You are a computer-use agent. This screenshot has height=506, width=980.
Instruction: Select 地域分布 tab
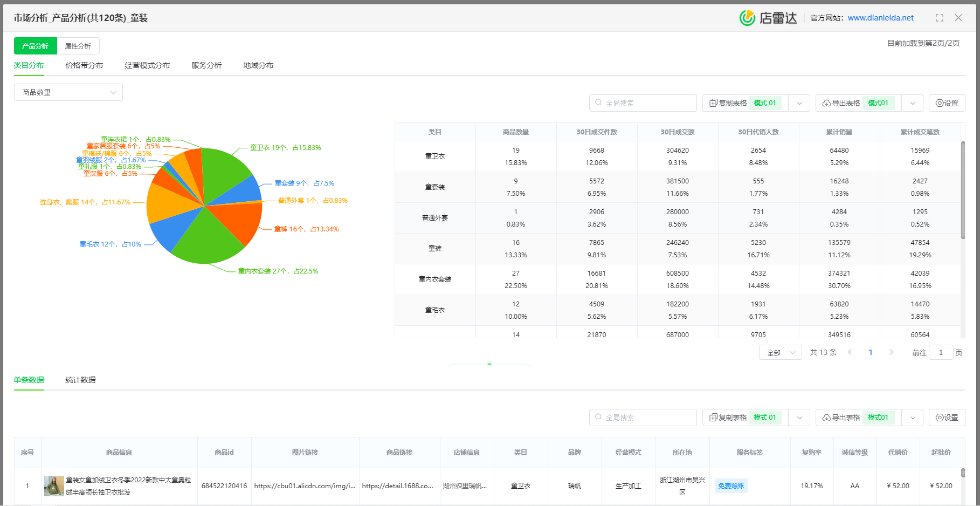point(258,65)
